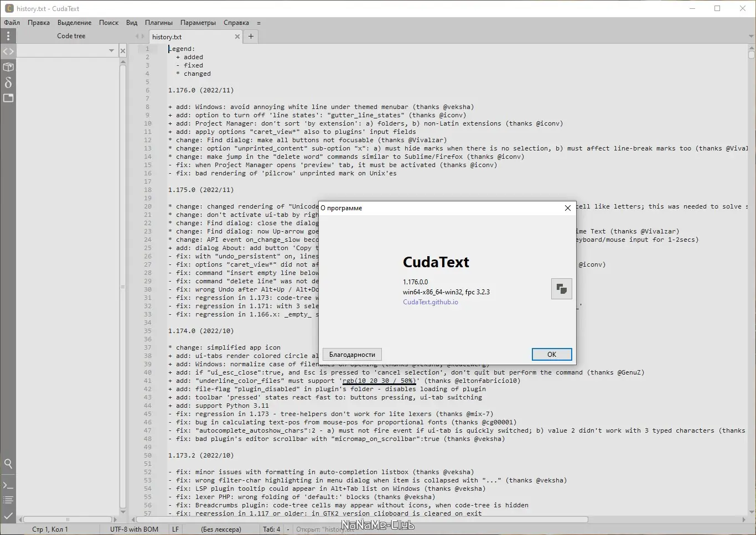Image resolution: width=756 pixels, height=535 pixels.
Task: Go to previous side panel arrow
Action: [137, 37]
